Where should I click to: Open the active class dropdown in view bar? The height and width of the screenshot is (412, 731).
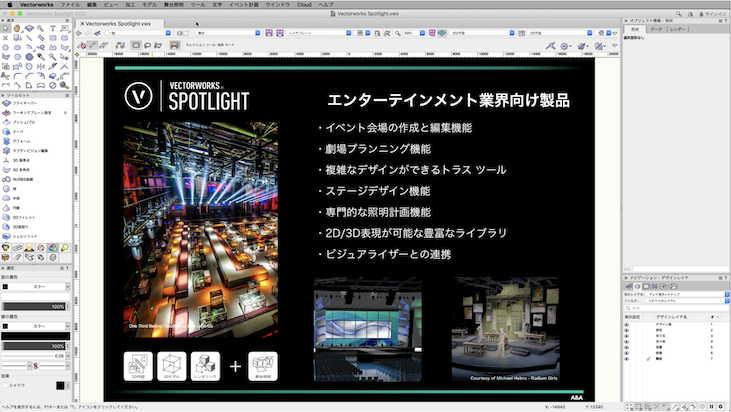pyautogui.click(x=138, y=33)
